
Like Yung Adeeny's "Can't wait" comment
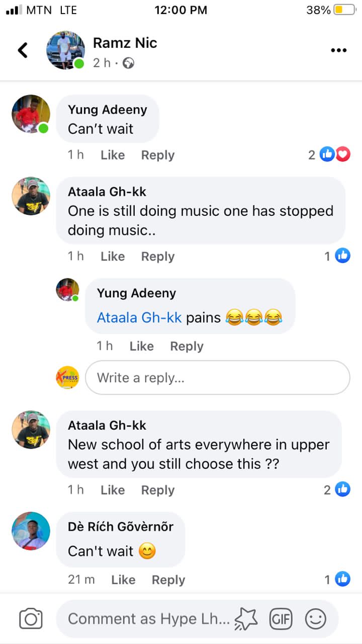(x=113, y=155)
